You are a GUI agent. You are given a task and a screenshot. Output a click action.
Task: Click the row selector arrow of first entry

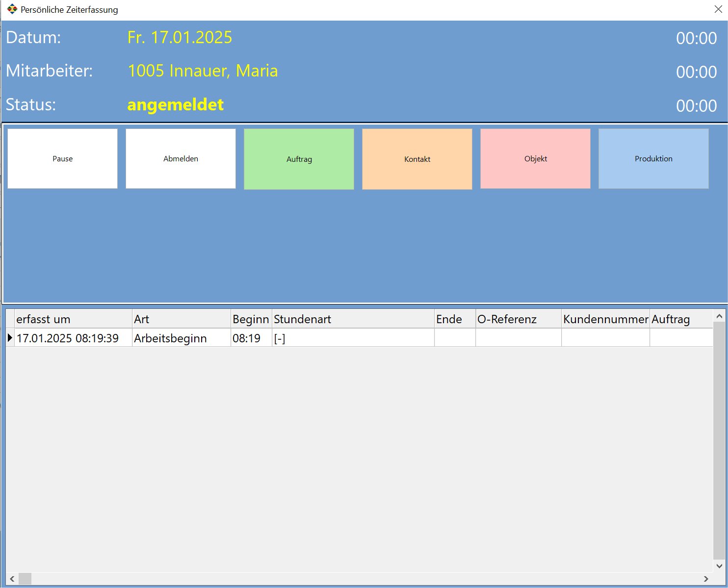(10, 338)
